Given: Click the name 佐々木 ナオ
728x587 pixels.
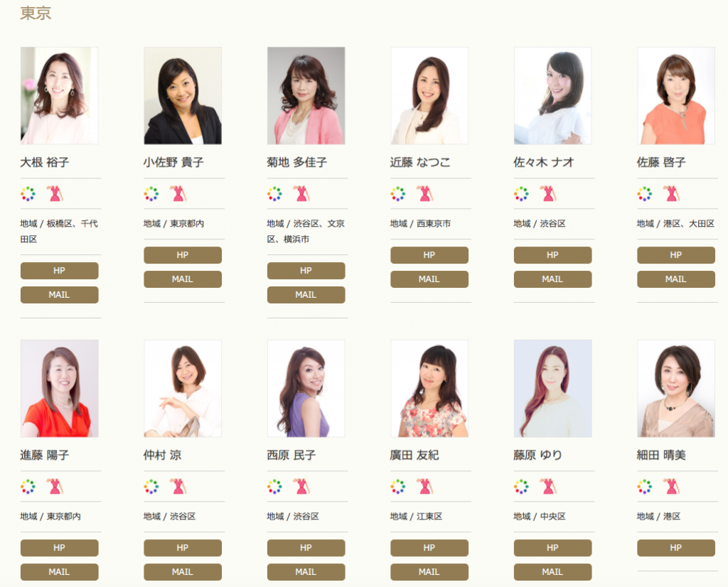Looking at the screenshot, I should click(x=544, y=162).
